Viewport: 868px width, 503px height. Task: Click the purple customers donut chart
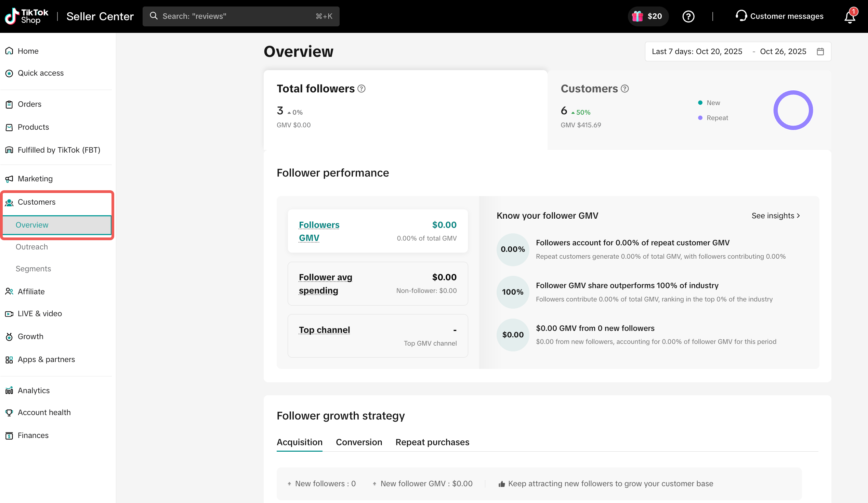pyautogui.click(x=793, y=110)
